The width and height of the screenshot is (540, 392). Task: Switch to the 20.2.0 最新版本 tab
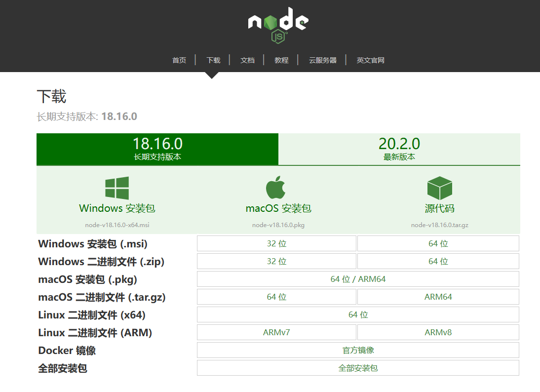pos(399,148)
